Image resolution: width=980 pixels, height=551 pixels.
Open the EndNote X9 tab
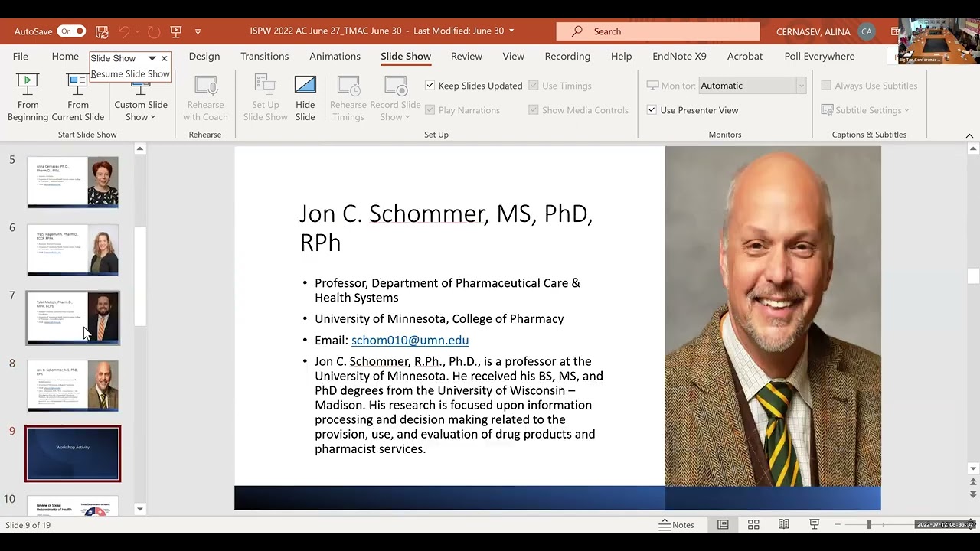679,57
